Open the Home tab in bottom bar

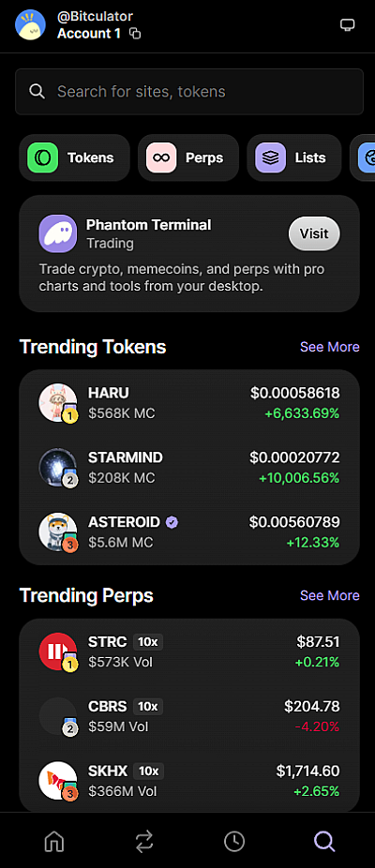tap(53, 842)
